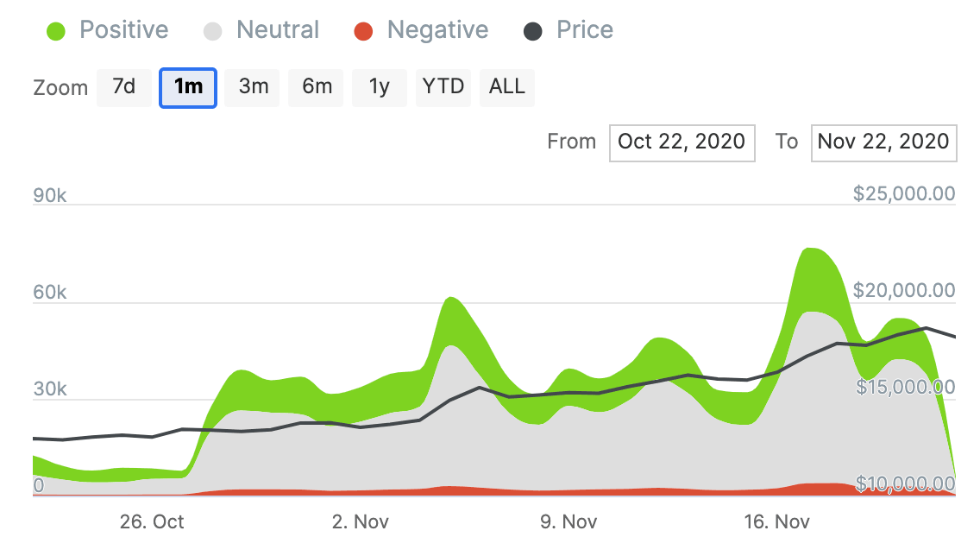Switch to the 3m zoom range
Screen dimensions: 980x556
pos(251,86)
